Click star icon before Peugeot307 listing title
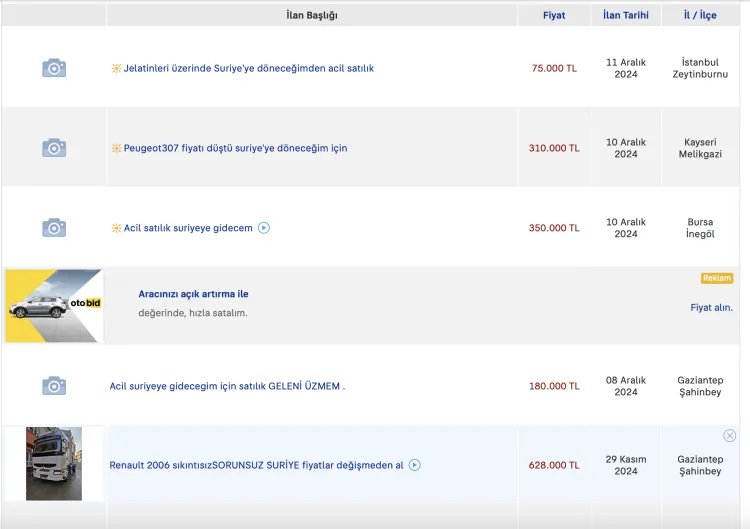Viewport: 750px width, 529px height. [116, 148]
